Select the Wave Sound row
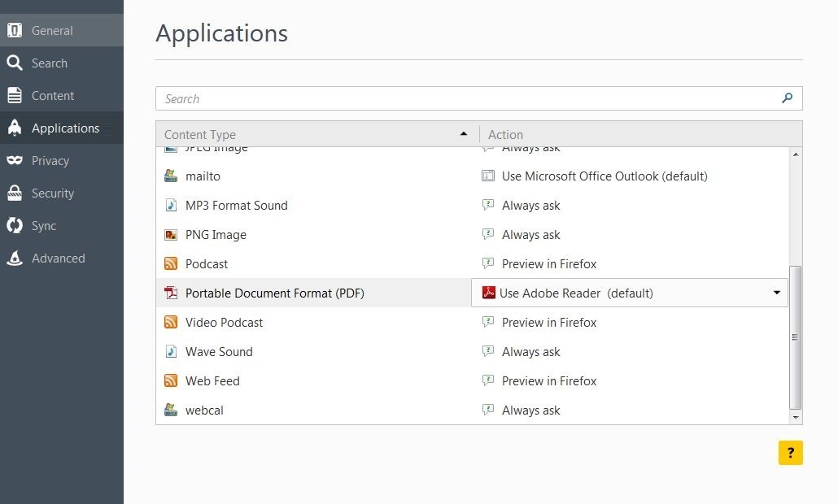The width and height of the screenshot is (838, 504). click(473, 351)
